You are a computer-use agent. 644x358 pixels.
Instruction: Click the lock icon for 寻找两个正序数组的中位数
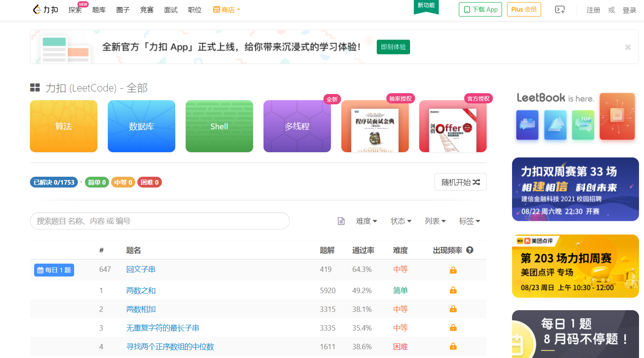(x=453, y=346)
